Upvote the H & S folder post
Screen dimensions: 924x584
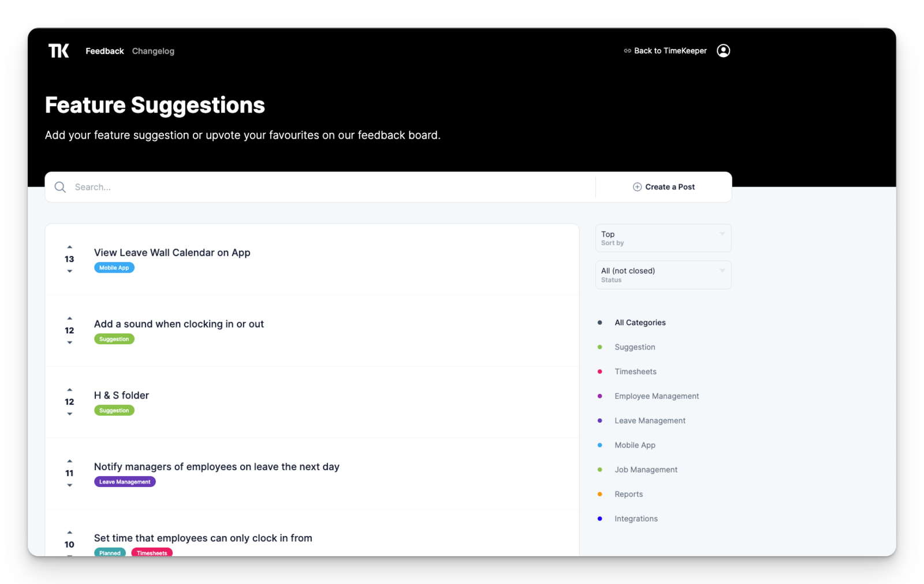tap(69, 390)
